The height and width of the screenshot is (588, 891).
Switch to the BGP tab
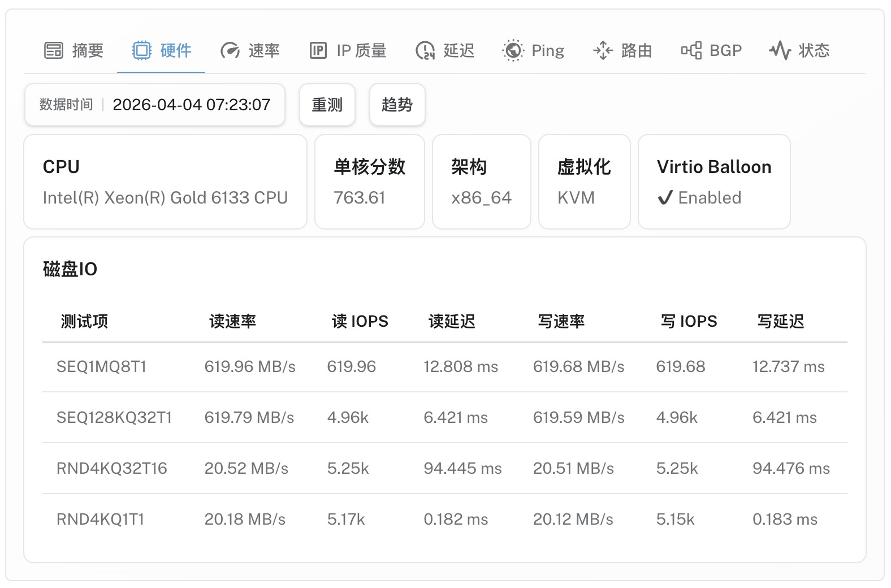click(711, 50)
